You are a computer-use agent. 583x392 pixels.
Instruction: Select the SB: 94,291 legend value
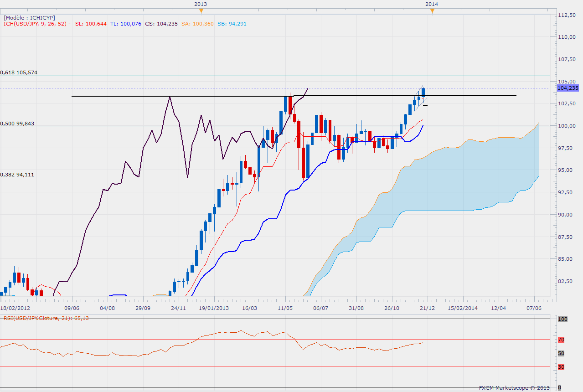coord(232,24)
